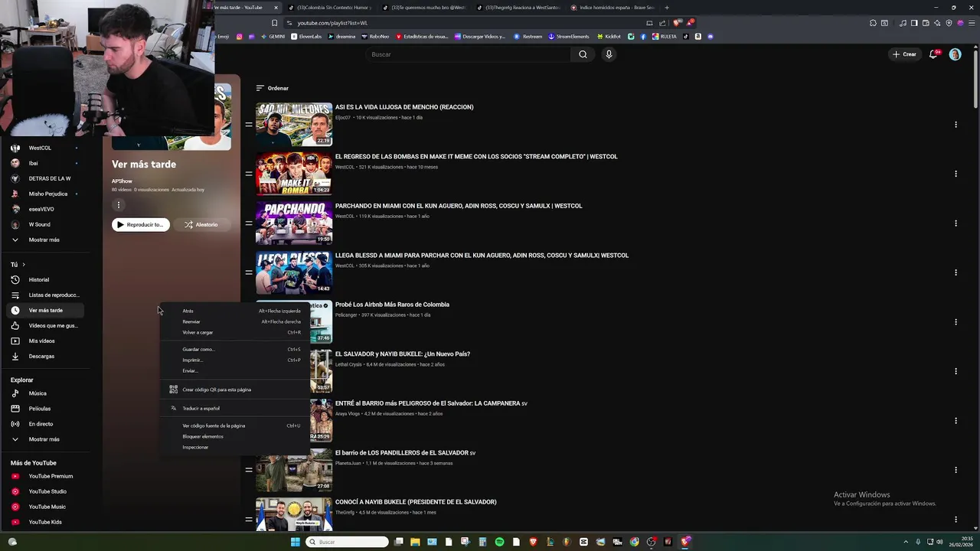The width and height of the screenshot is (980, 551).
Task: Click the Sort (Ordenar) icon
Action: click(x=260, y=88)
